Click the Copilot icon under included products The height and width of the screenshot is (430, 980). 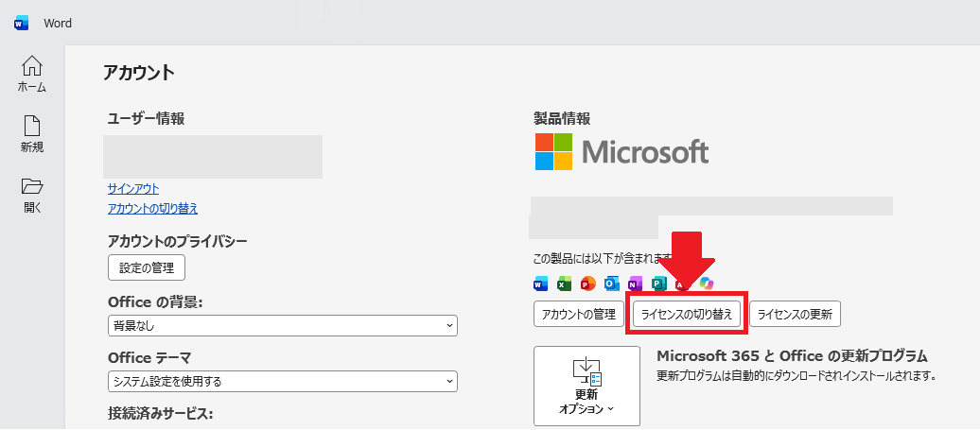tap(707, 284)
